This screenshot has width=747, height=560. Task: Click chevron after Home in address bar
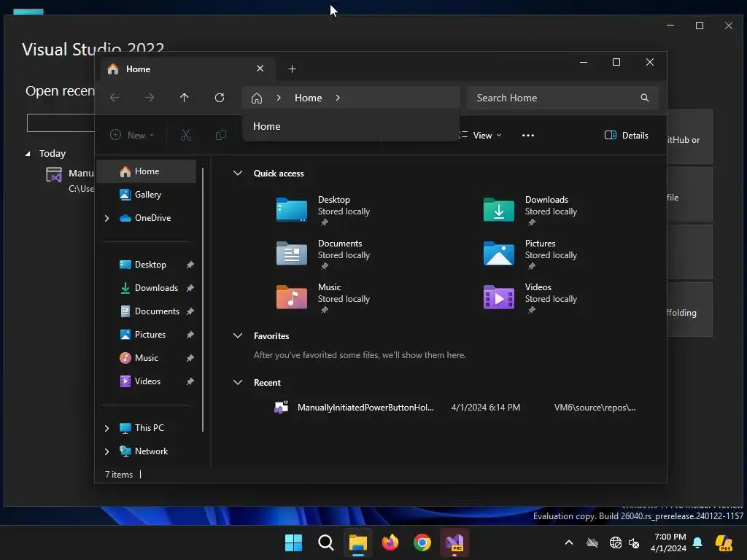pos(338,98)
